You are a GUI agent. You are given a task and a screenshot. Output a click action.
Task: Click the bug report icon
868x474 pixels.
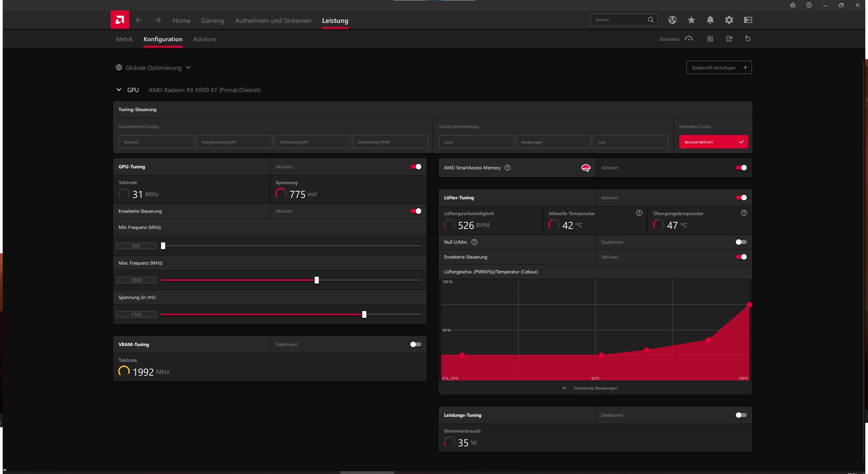click(793, 5)
